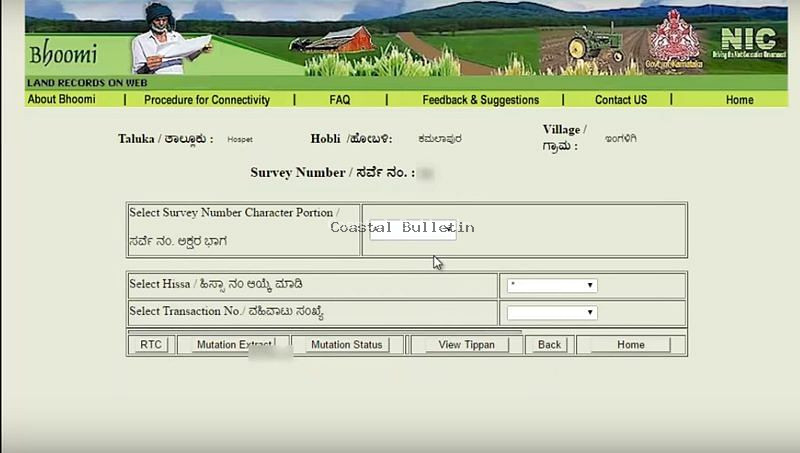Open the Transaction No. dropdown

point(552,313)
